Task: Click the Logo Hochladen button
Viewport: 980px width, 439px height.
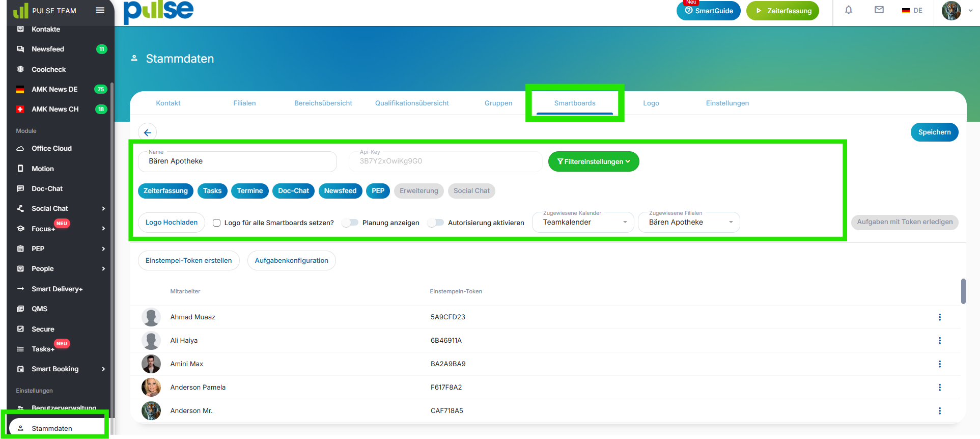Action: 172,223
